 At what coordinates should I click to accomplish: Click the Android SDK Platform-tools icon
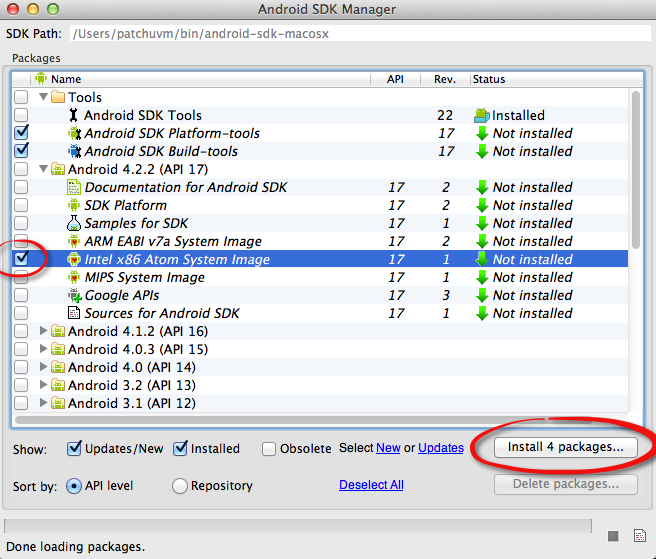pos(74,133)
